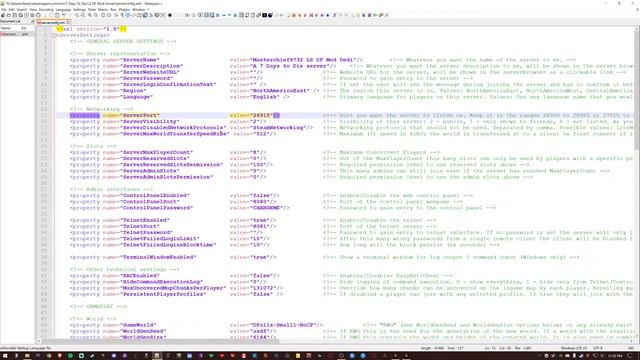This screenshot has height=360, width=640.
Task: Click UTF-8 encoding in status bar
Action: click(598, 348)
